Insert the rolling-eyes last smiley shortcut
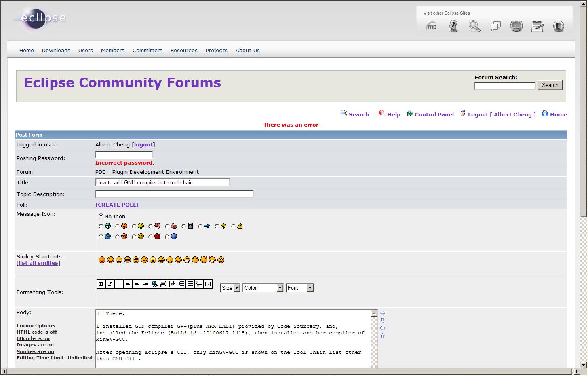The height and width of the screenshot is (376, 588). point(221,260)
